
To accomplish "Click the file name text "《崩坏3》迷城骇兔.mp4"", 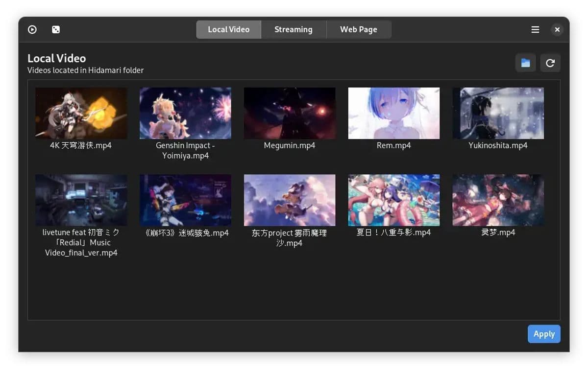I will pyautogui.click(x=186, y=233).
